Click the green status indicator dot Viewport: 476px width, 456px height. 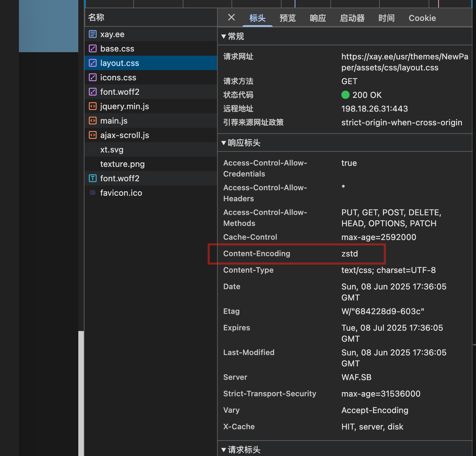[x=345, y=95]
